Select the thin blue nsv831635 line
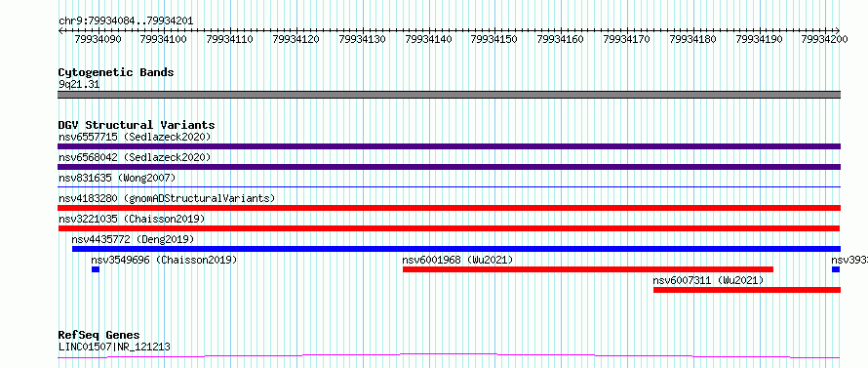Screen dimensions: 868x368 tap(449, 187)
